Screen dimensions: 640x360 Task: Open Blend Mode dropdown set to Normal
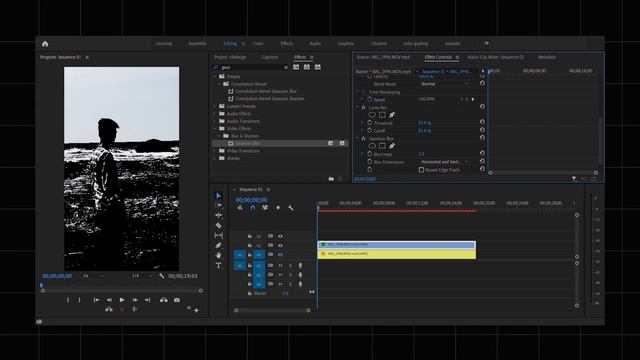pos(444,84)
